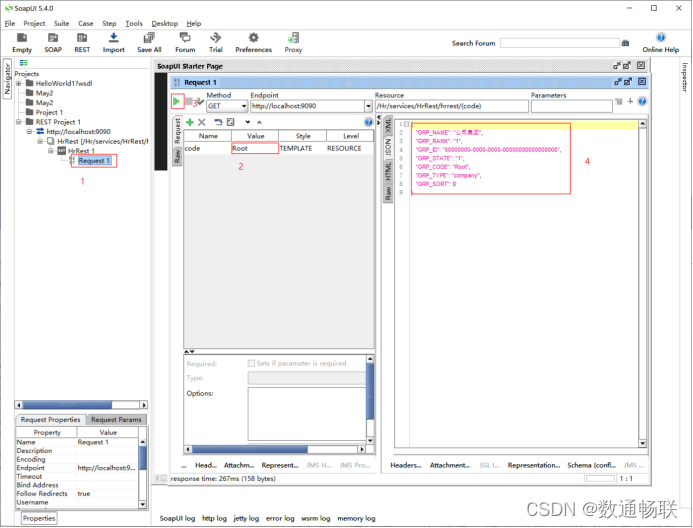The height and width of the screenshot is (528, 693).
Task: Toggle 'Sets if parameter is required' checkbox
Action: pos(251,363)
